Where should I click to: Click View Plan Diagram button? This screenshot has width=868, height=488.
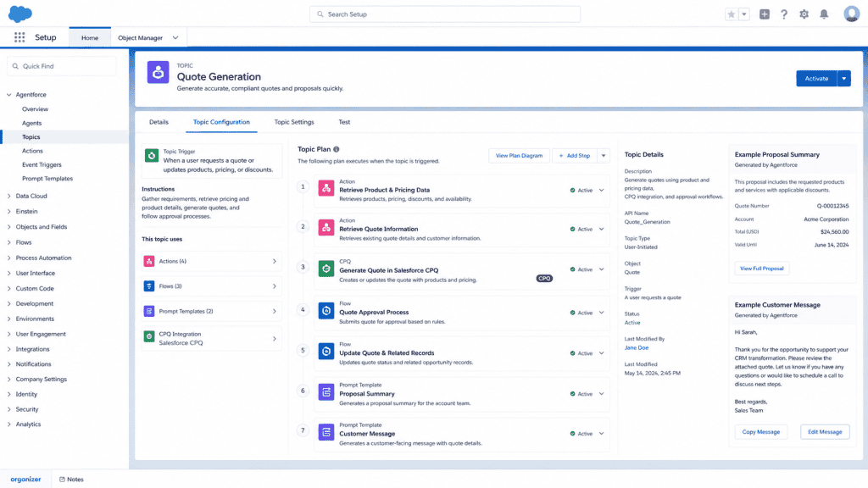[x=519, y=156]
